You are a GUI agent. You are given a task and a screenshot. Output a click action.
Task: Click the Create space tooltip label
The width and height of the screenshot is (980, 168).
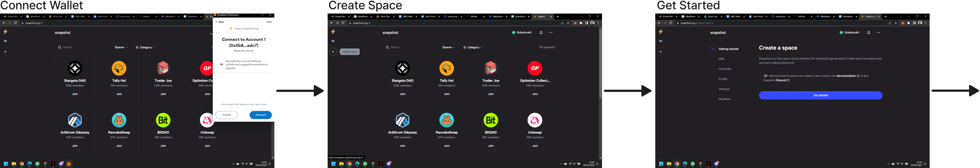(x=350, y=52)
